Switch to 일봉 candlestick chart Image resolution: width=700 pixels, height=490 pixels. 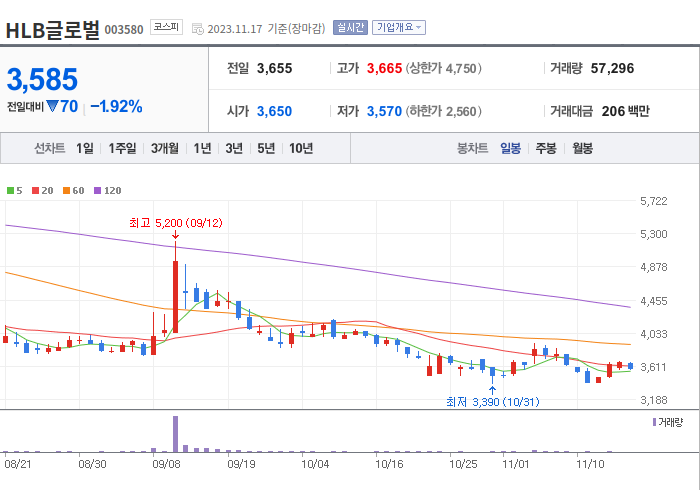510,148
